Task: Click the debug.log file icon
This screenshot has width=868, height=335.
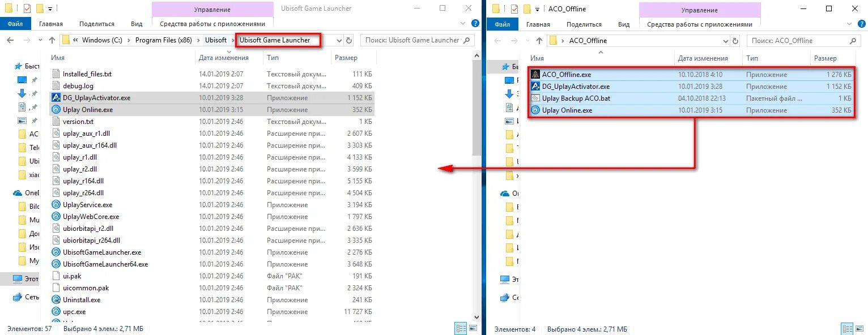Action: pos(56,86)
